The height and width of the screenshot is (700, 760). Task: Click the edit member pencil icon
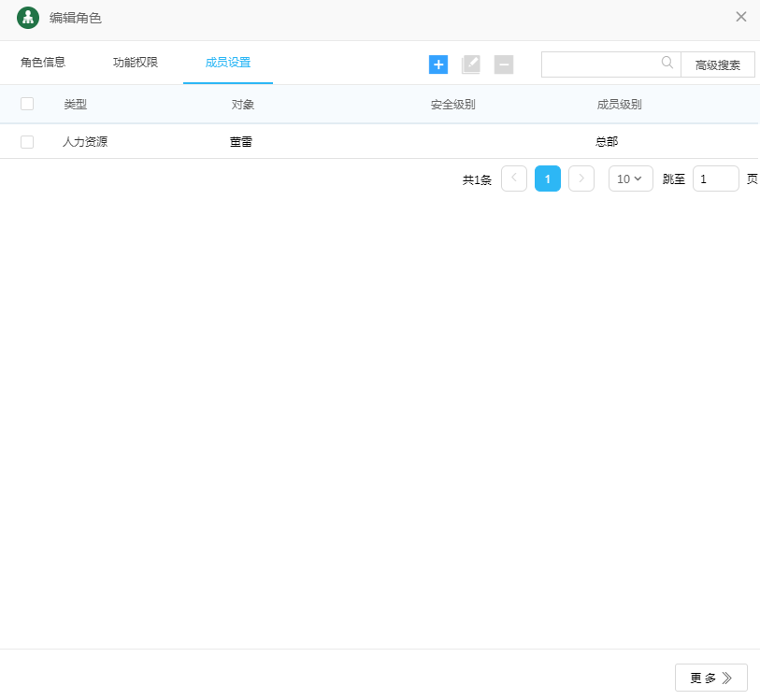pyautogui.click(x=471, y=64)
